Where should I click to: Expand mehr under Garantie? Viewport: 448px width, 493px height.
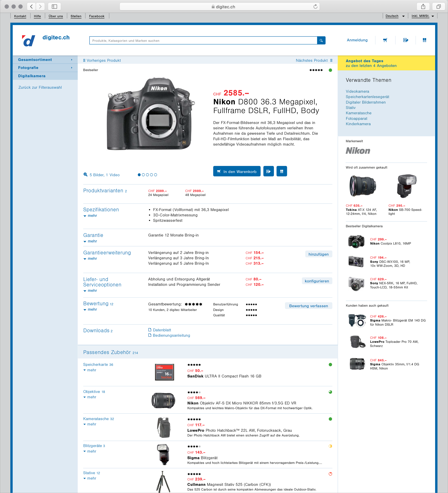click(90, 241)
